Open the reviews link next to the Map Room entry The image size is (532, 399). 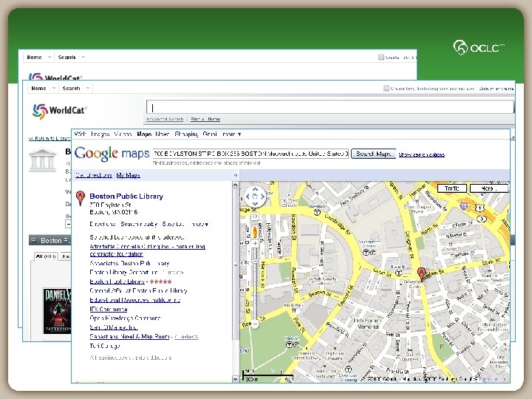click(x=186, y=337)
